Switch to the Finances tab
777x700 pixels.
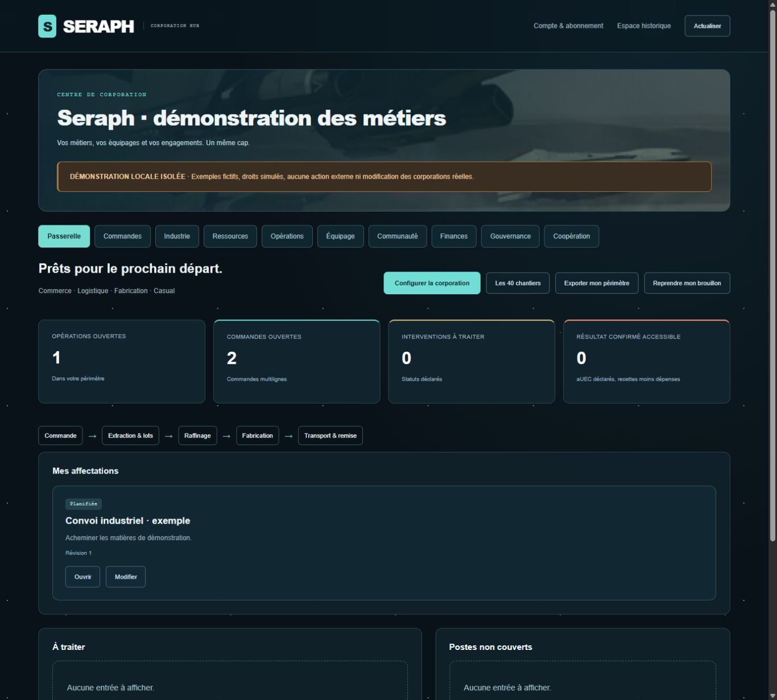pos(454,236)
